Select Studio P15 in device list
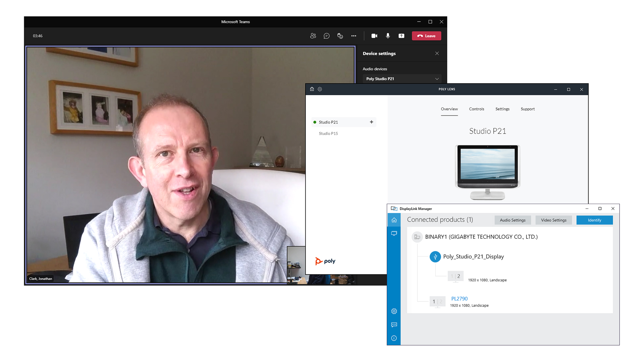The width and height of the screenshot is (644, 362). click(x=328, y=134)
